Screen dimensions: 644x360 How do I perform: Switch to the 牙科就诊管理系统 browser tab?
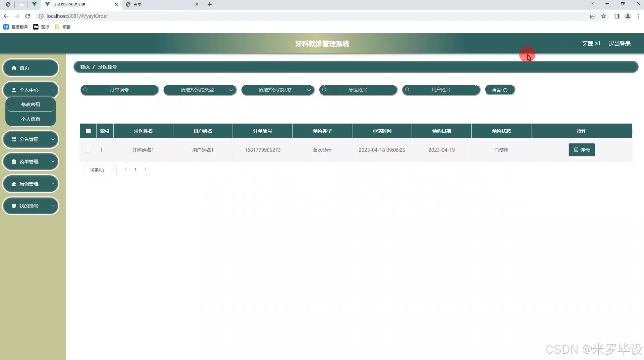point(80,4)
